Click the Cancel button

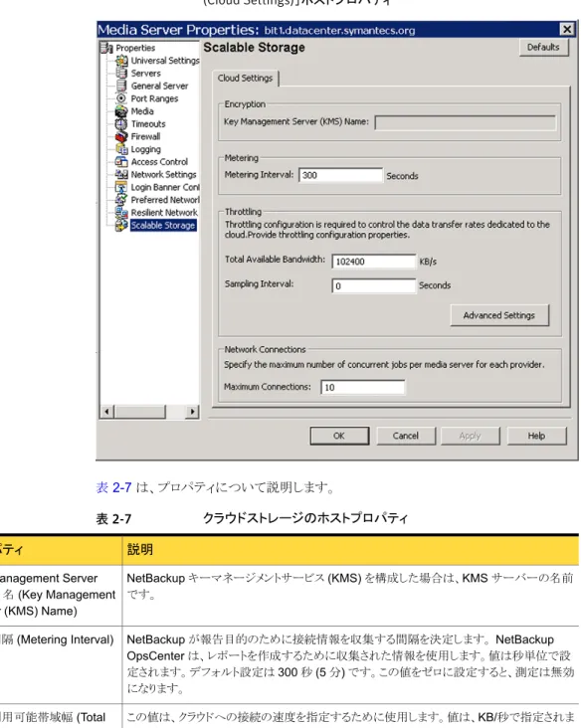tap(406, 436)
